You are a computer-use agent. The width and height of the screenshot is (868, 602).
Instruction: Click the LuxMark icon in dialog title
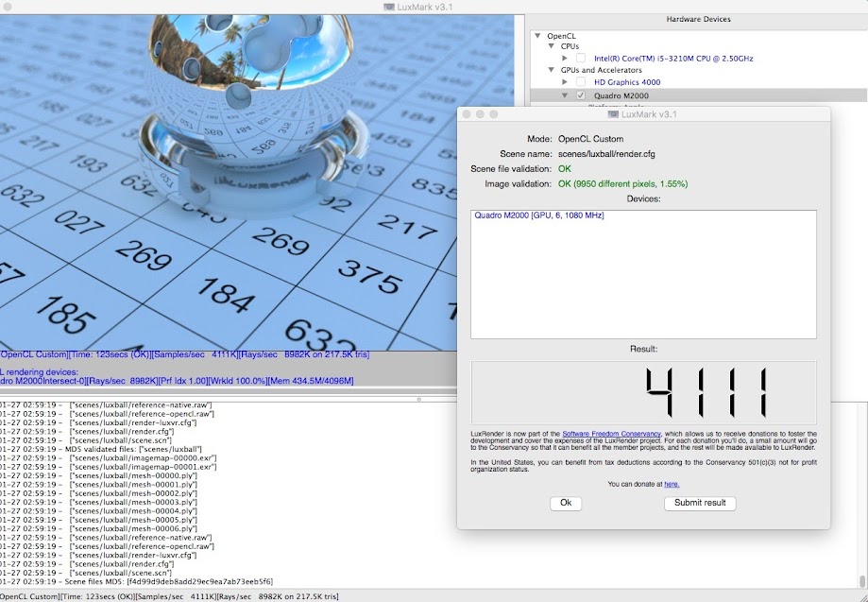click(613, 114)
